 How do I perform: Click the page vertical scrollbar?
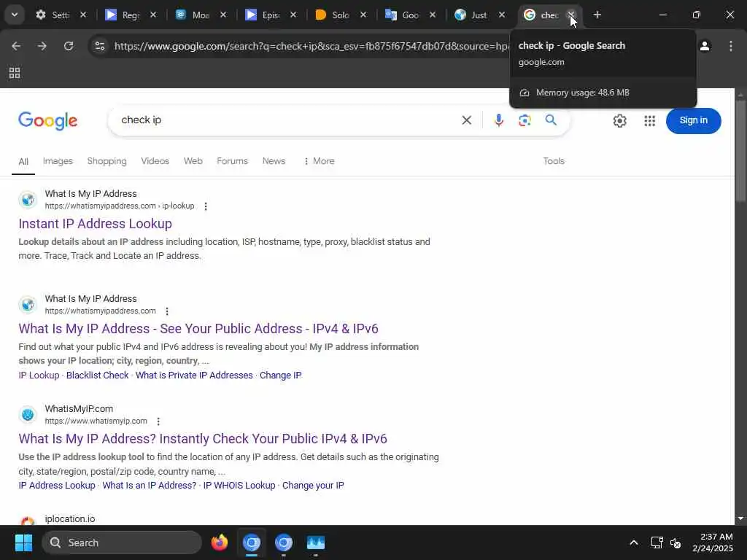[740, 150]
